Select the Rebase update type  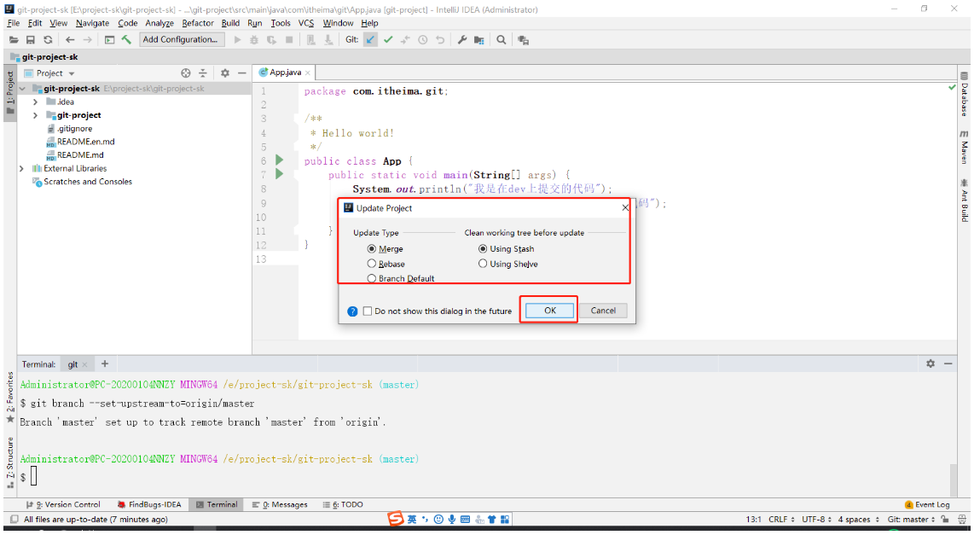coord(386,264)
